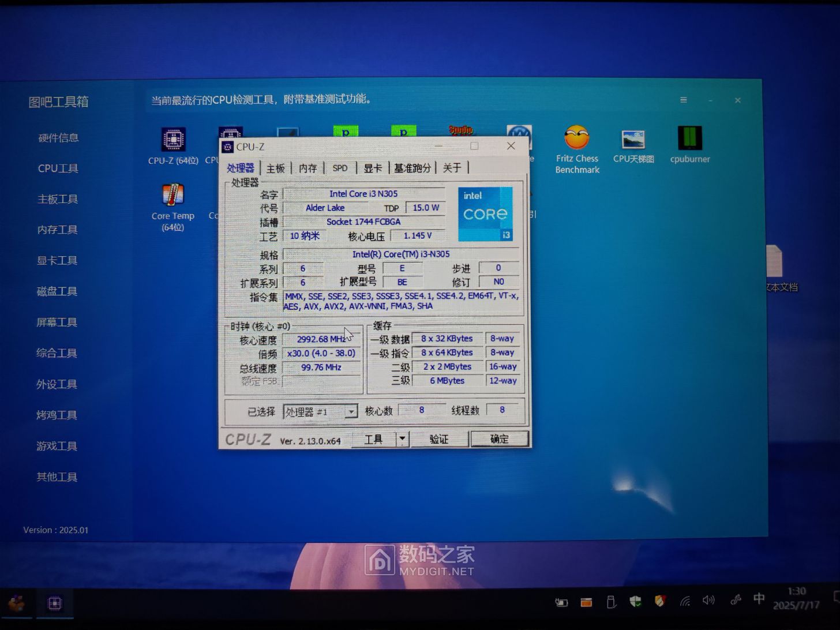The image size is (840, 630).
Task: Click the 2 x 2 MBytes cache value
Action: click(447, 366)
